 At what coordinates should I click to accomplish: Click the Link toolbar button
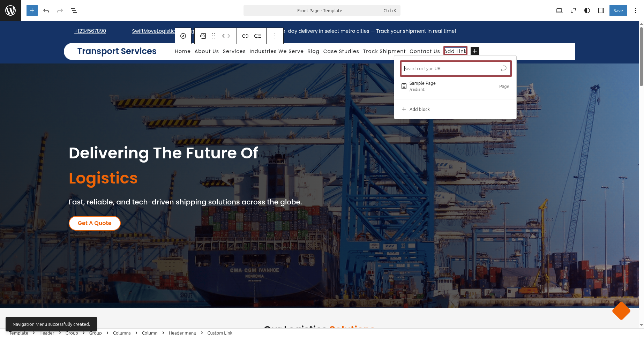pos(245,36)
